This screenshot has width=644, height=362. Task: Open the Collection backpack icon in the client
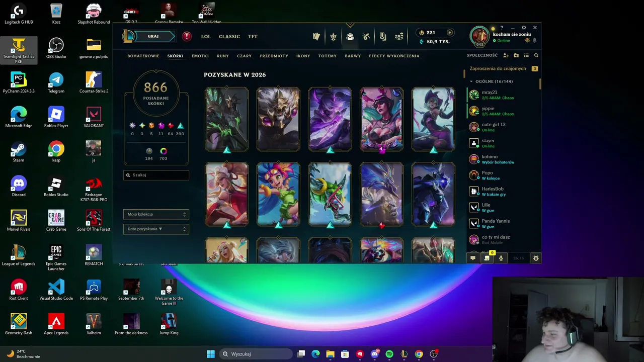coord(350,36)
